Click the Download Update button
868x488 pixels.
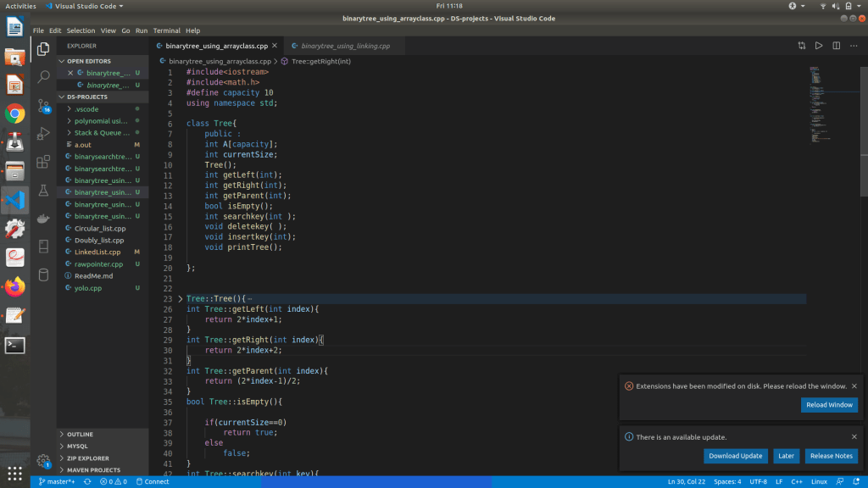pos(735,456)
